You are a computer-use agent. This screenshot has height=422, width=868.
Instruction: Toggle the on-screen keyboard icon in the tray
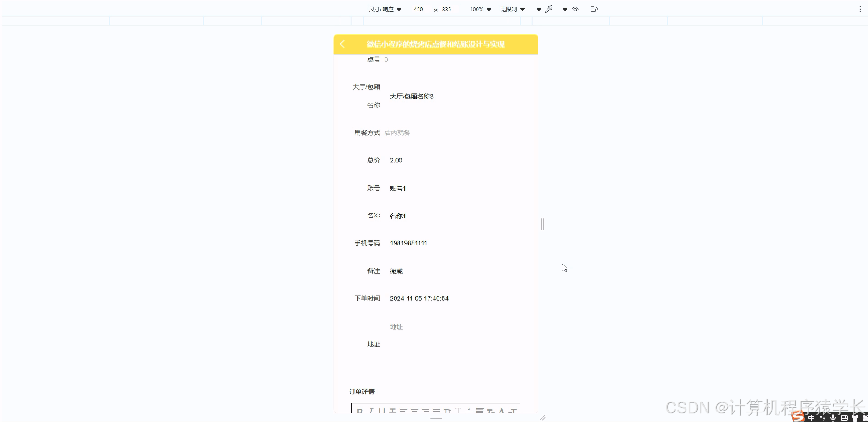point(844,418)
